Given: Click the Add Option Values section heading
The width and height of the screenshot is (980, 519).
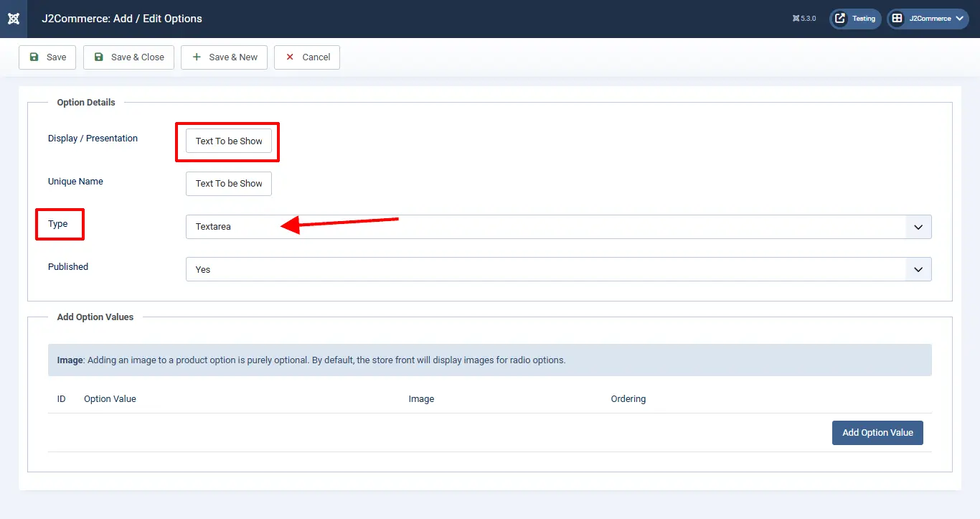Looking at the screenshot, I should [95, 317].
